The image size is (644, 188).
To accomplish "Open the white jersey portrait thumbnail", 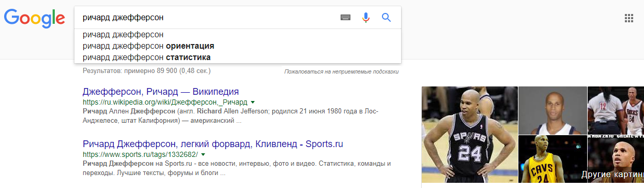I will (552, 110).
